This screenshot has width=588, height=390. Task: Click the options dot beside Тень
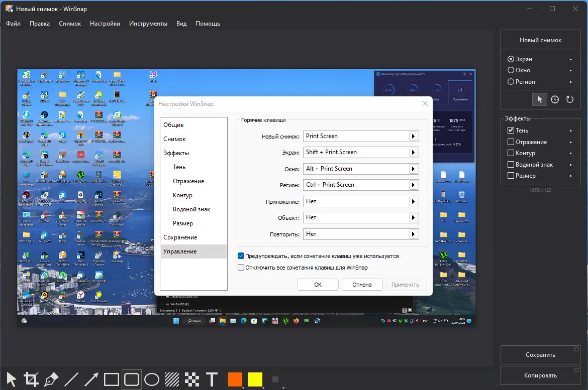coord(571,131)
